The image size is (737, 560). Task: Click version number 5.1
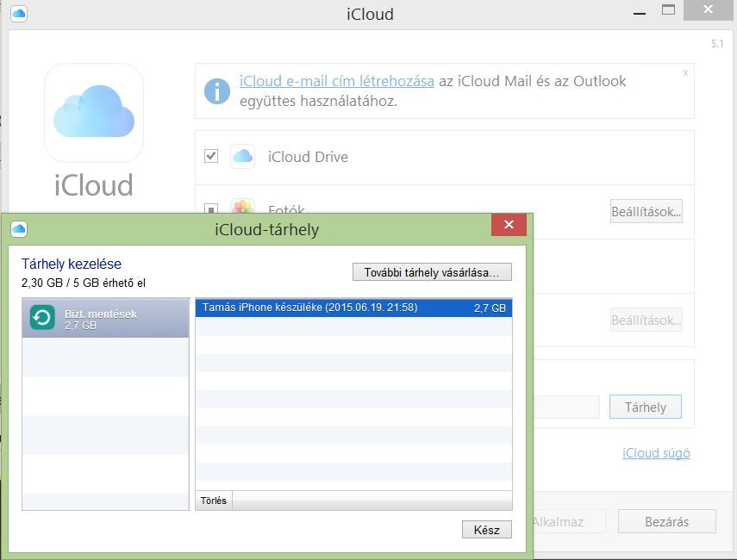717,44
